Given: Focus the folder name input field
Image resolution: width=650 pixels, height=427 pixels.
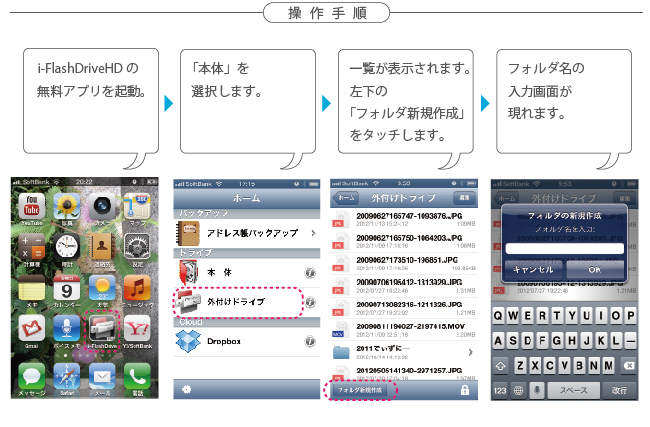Looking at the screenshot, I should coord(565,248).
